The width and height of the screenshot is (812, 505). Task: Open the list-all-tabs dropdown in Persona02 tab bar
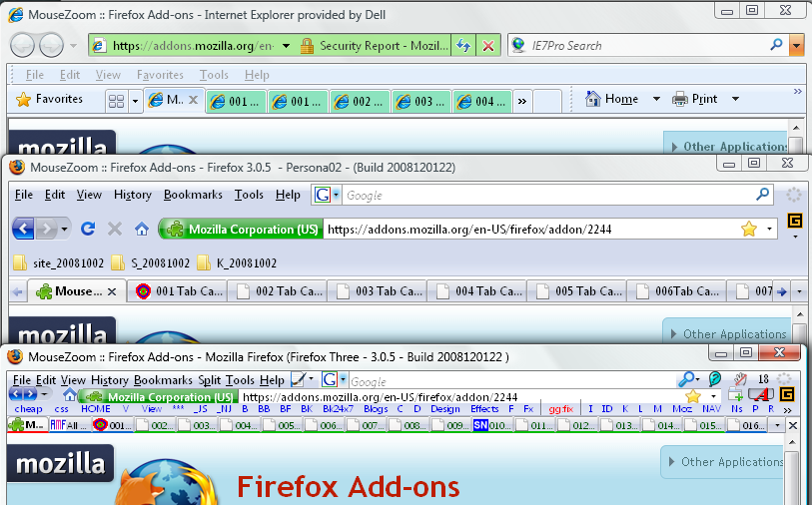tap(800, 291)
